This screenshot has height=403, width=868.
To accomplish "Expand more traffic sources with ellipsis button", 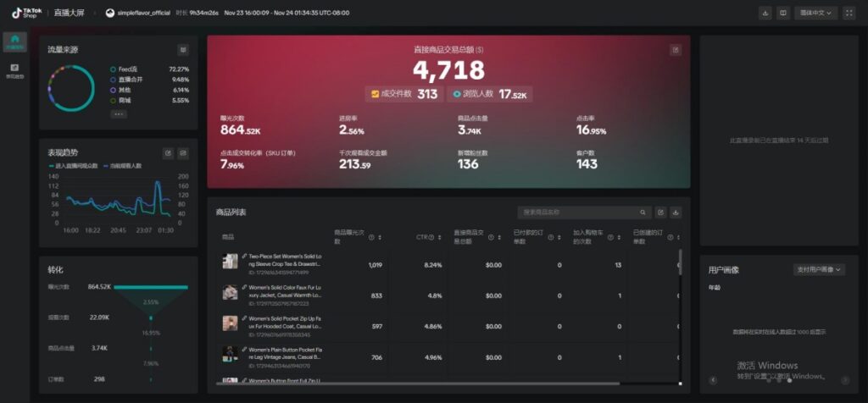I will [x=118, y=113].
